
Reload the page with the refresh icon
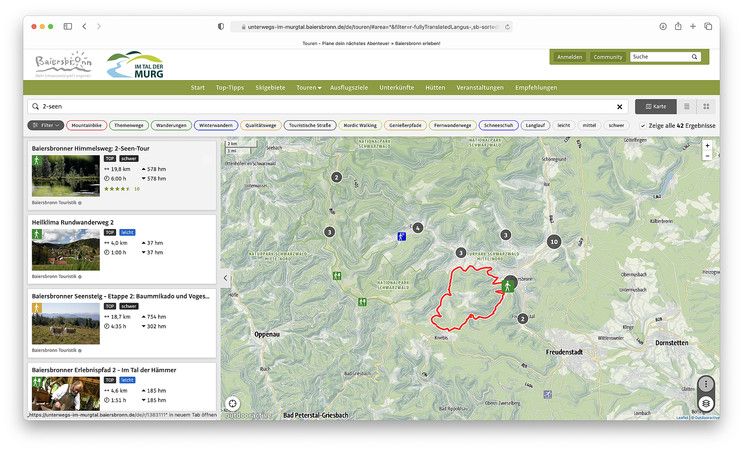pyautogui.click(x=507, y=27)
